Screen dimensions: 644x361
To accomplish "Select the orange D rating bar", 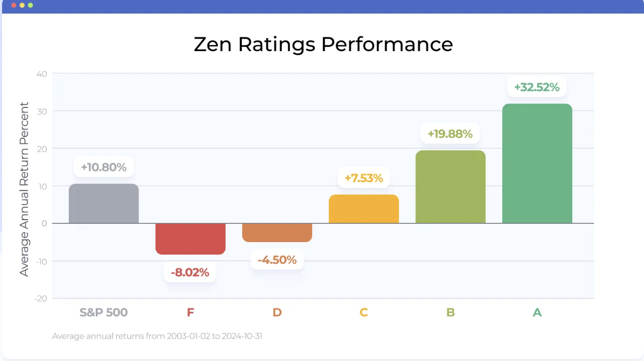I will point(277,232).
